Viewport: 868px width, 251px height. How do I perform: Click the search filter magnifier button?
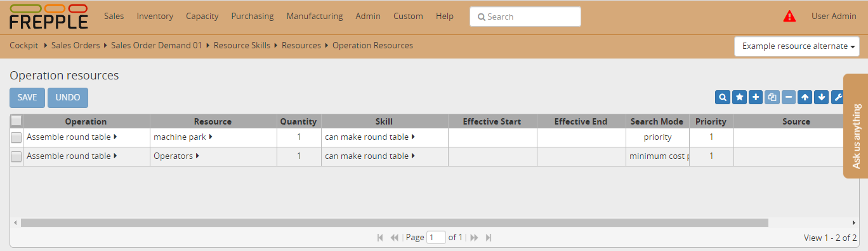point(722,97)
